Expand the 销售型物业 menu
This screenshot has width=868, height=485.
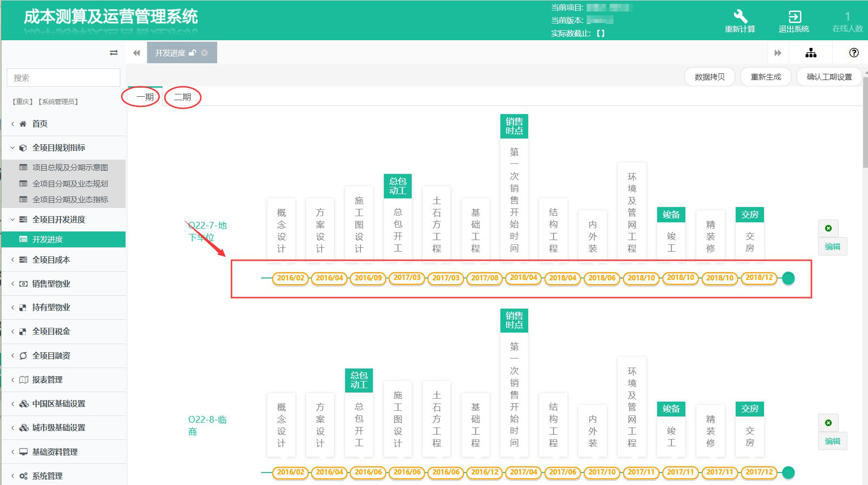[x=51, y=284]
